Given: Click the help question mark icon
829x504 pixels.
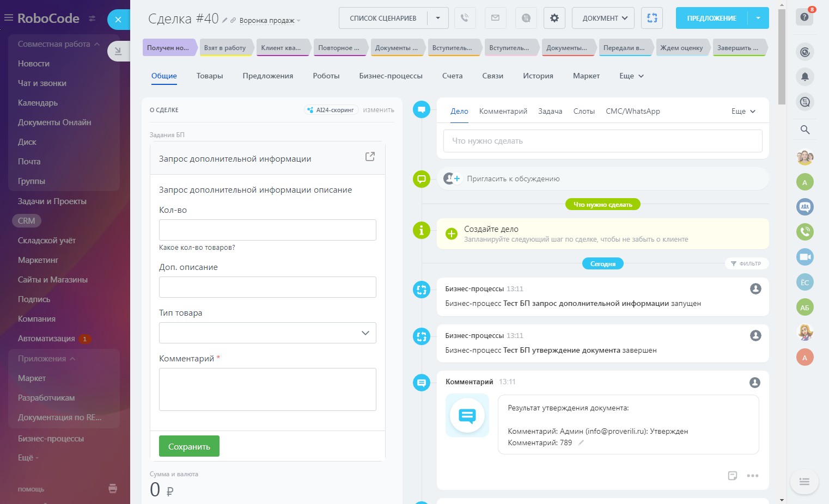Looking at the screenshot, I should point(804,17).
